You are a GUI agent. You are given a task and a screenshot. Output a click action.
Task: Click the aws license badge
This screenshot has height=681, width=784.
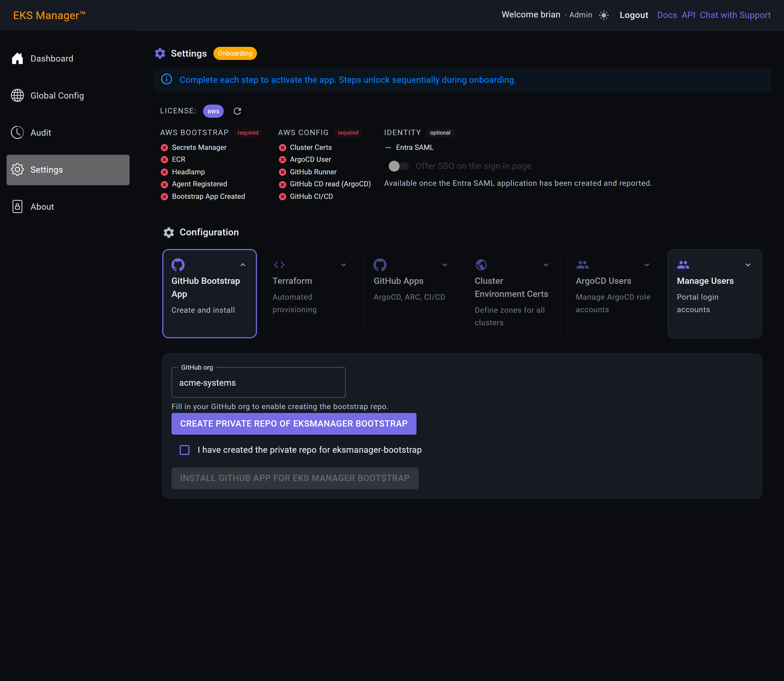point(213,111)
